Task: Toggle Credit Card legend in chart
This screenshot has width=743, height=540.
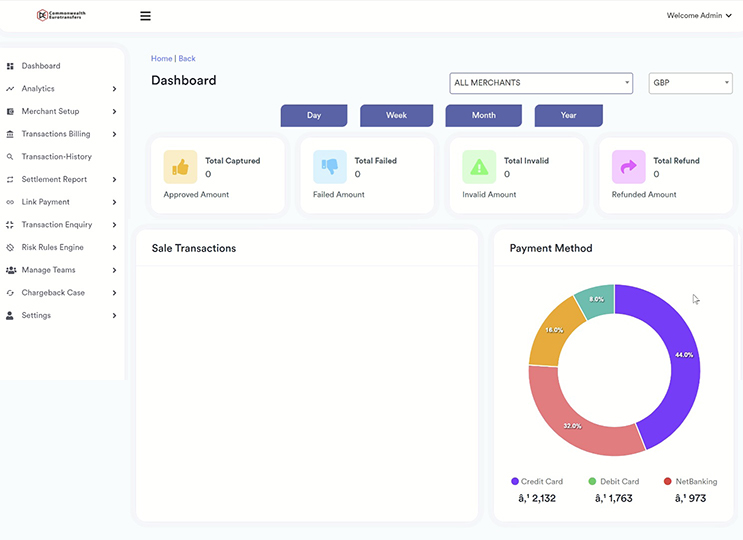Action: [x=537, y=481]
